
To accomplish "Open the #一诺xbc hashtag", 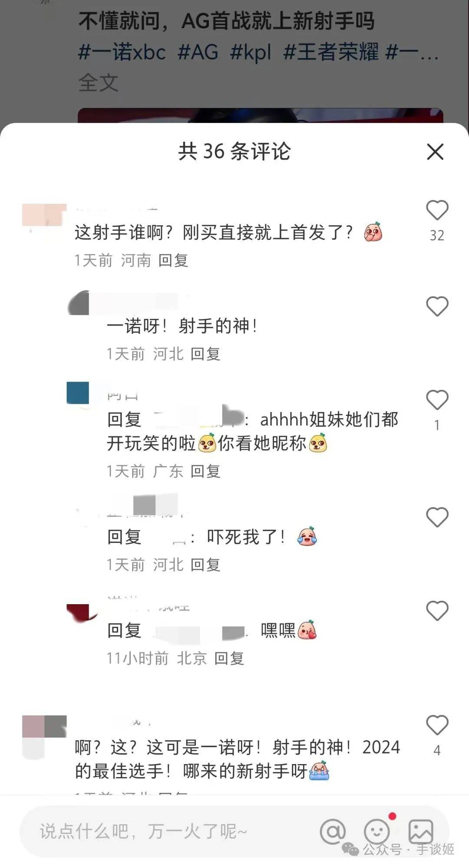I will coord(122,52).
